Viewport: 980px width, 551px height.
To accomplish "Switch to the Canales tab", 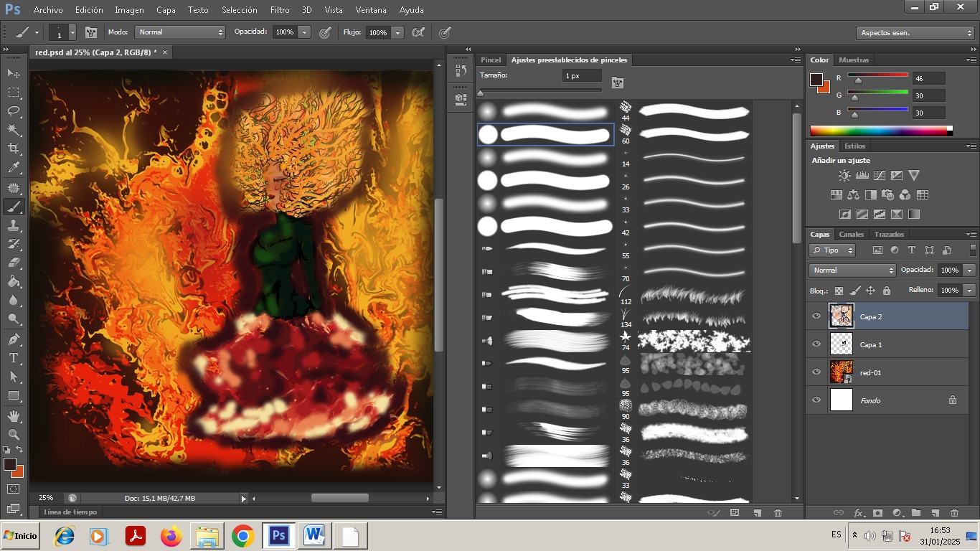I will pos(852,235).
